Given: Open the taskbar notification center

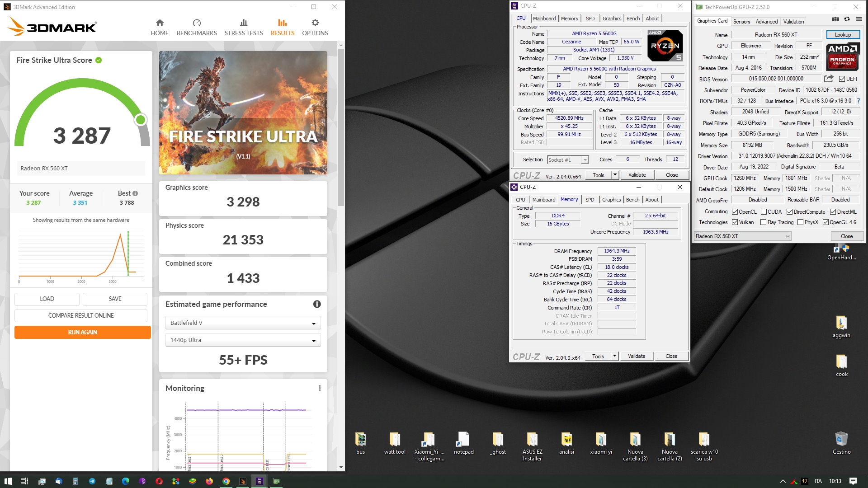Looking at the screenshot, I should point(853,481).
